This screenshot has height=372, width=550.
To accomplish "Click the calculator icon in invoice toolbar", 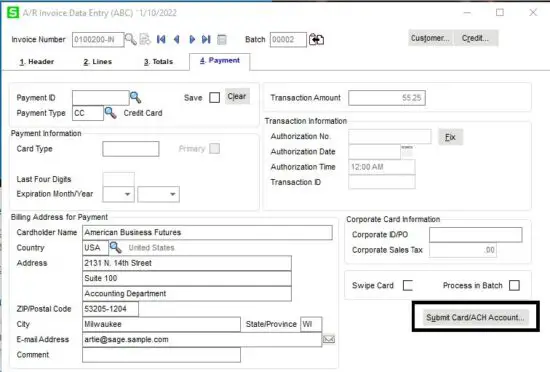I will (x=222, y=39).
